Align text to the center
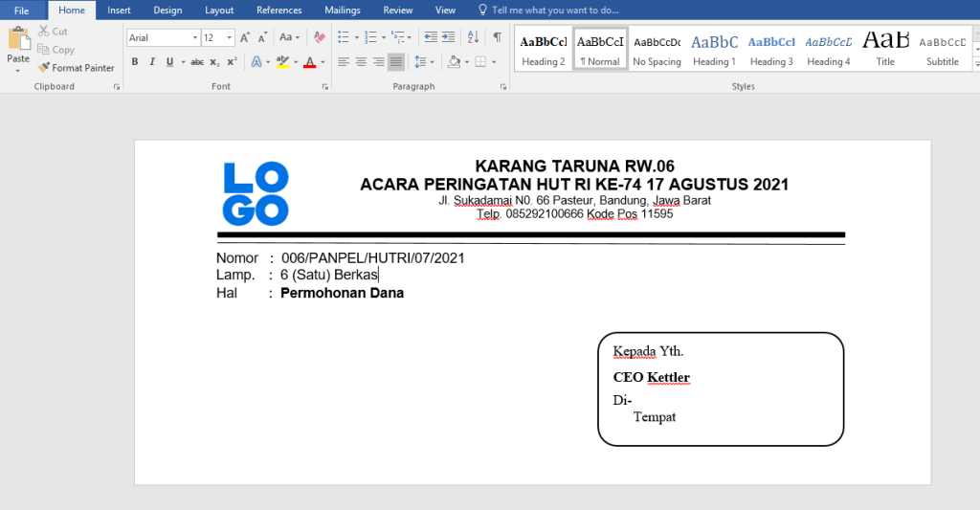 tap(361, 62)
